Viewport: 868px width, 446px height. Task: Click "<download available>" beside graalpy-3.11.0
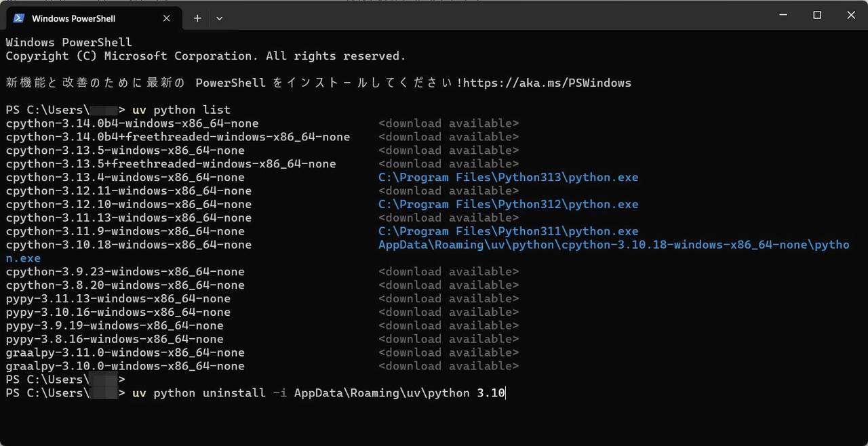(449, 352)
